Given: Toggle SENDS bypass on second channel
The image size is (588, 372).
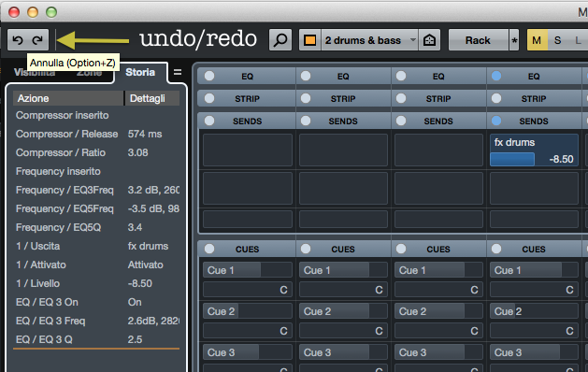Looking at the screenshot, I should tap(306, 121).
